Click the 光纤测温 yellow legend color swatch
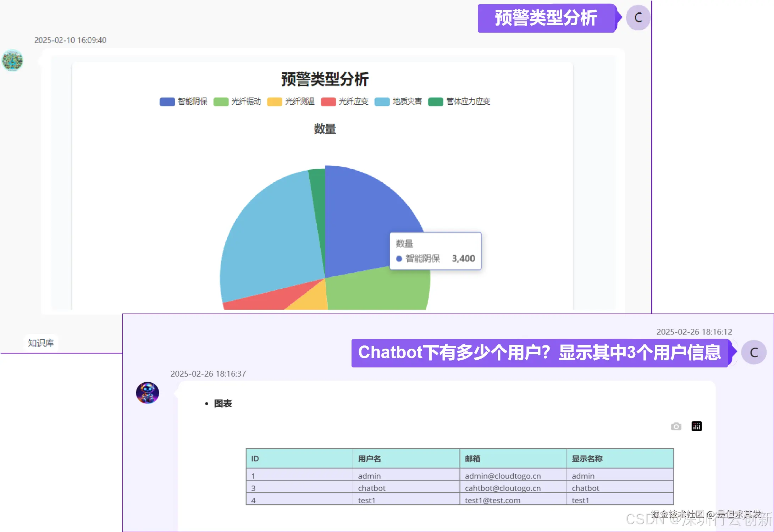The height and width of the screenshot is (532, 774). 274,102
